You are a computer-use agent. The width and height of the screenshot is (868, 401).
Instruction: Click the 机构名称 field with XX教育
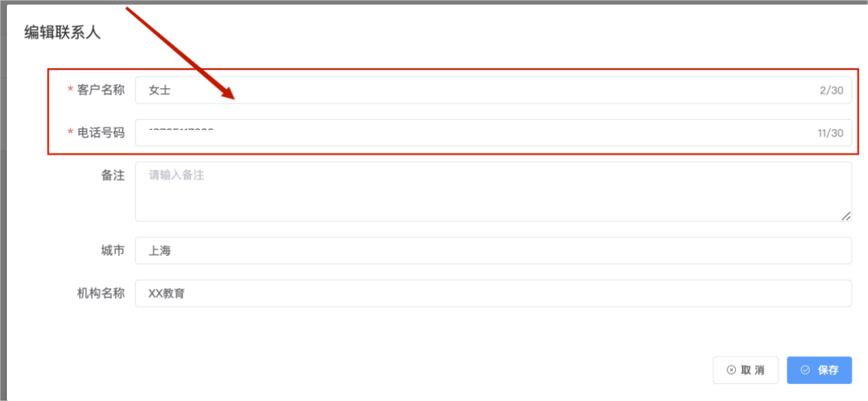[x=493, y=293]
